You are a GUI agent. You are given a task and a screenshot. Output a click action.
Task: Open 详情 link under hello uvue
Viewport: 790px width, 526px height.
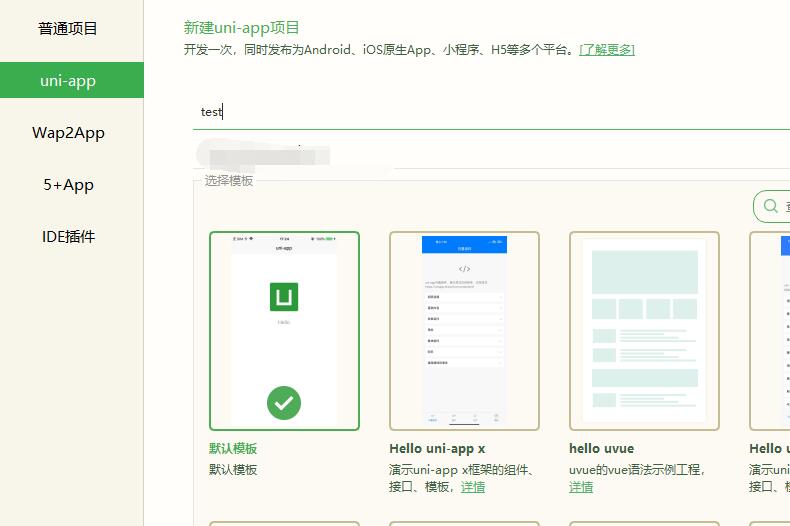coord(581,487)
